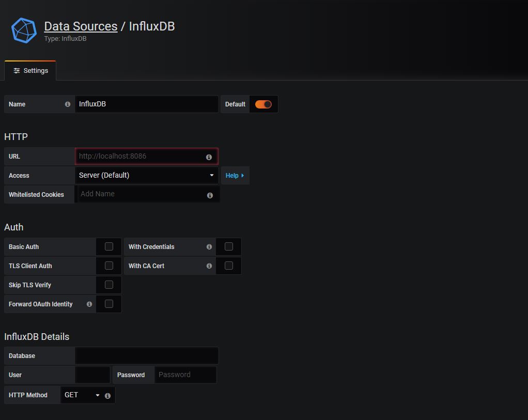
Task: Check the Skip TLS Verify box
Action: [x=109, y=285]
